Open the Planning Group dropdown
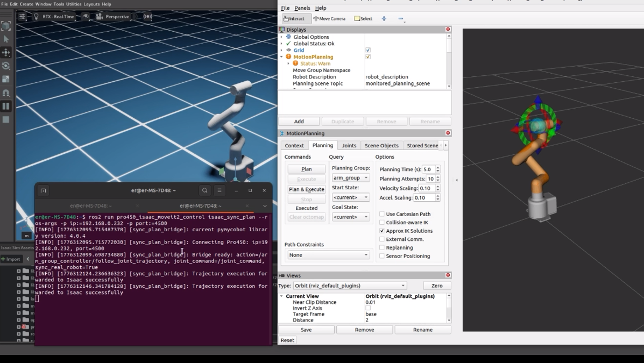Image resolution: width=644 pixels, height=363 pixels. pyautogui.click(x=350, y=177)
